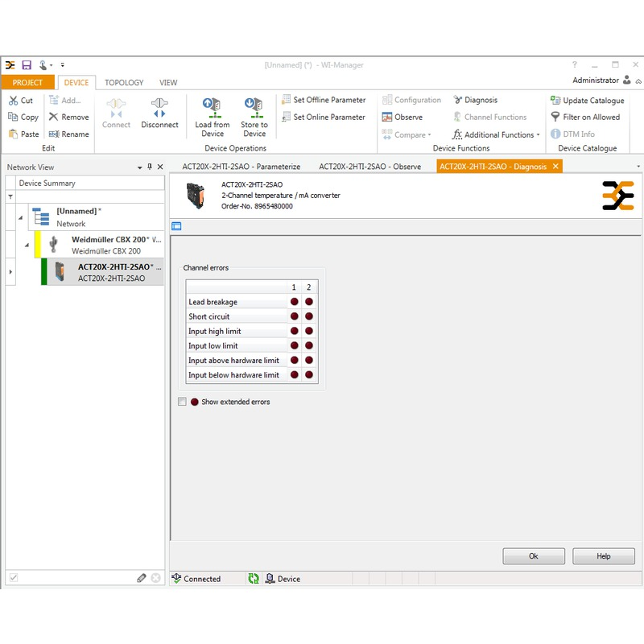
Task: Click the Add device icon
Action: coord(54,100)
